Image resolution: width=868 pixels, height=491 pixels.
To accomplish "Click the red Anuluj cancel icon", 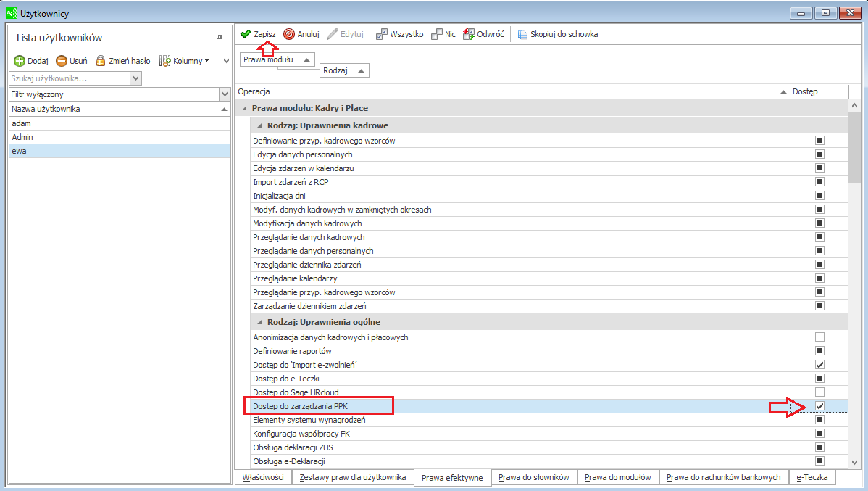I will [x=289, y=34].
